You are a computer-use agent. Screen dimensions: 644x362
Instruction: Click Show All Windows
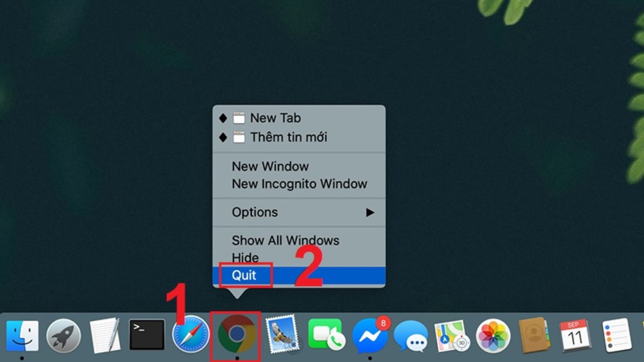(x=286, y=240)
